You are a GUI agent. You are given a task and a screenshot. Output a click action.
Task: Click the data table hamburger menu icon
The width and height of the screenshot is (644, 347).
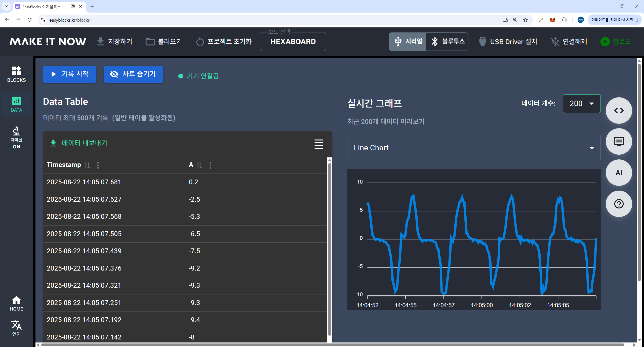318,144
